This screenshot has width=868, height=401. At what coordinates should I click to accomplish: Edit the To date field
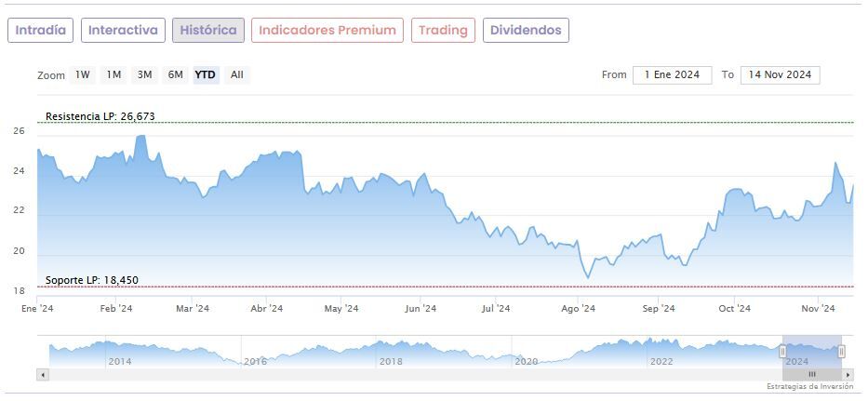[x=780, y=74]
